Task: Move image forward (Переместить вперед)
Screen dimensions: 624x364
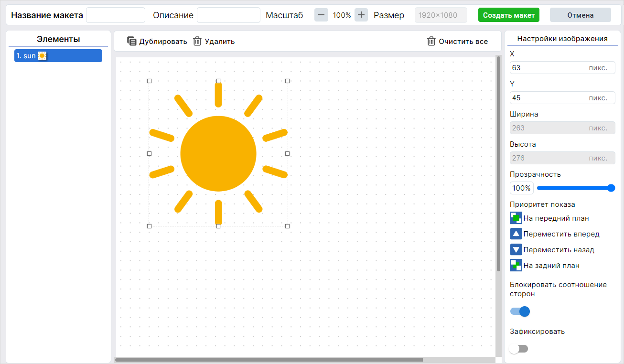Action: coord(516,234)
